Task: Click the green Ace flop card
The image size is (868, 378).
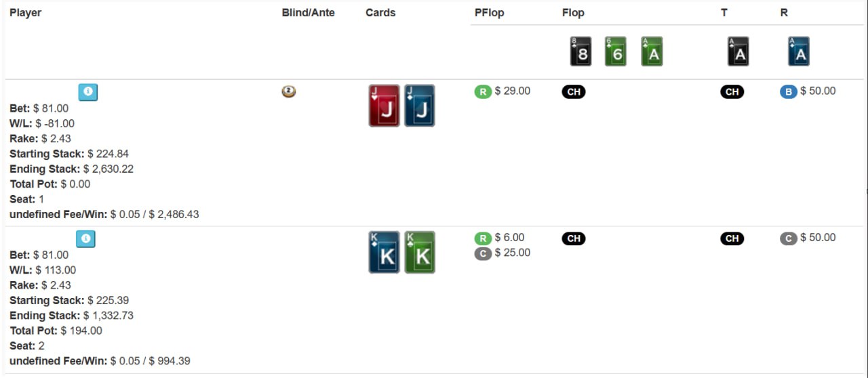Action: click(x=651, y=51)
